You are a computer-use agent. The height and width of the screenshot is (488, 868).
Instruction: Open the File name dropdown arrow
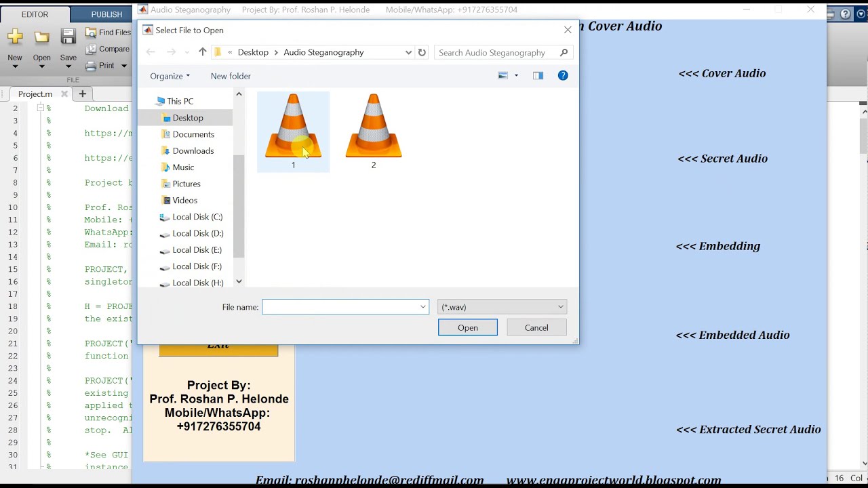click(423, 307)
